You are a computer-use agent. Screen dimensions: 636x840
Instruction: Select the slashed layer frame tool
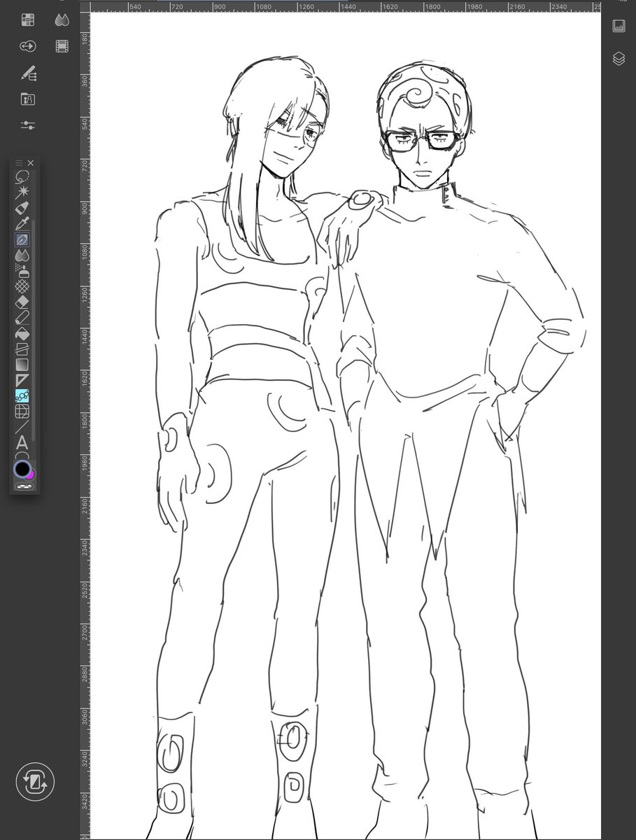click(x=22, y=349)
